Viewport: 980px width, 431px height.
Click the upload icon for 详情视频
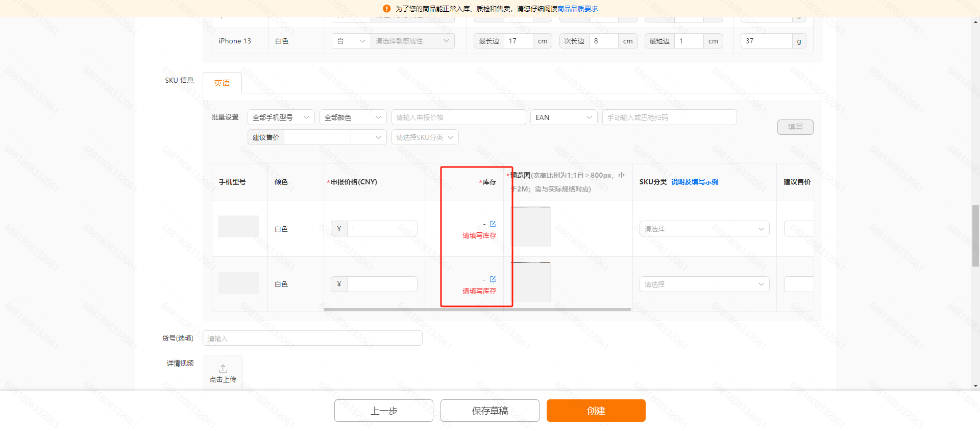click(223, 369)
